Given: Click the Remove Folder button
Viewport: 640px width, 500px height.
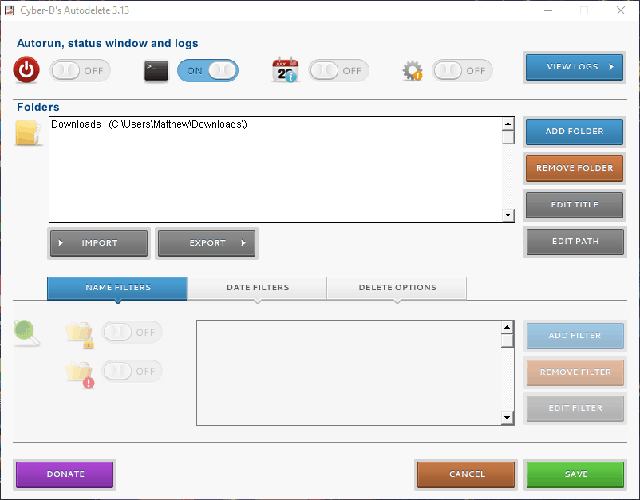Looking at the screenshot, I should [x=574, y=168].
